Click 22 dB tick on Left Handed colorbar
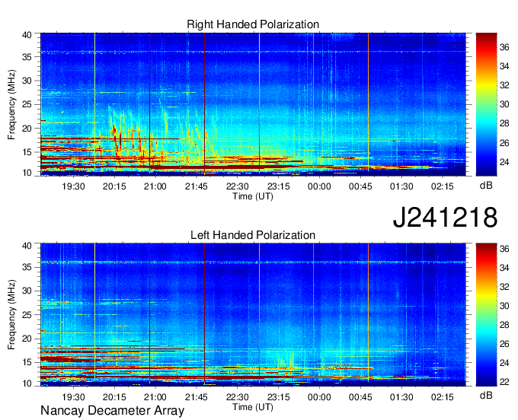The width and height of the screenshot is (518, 420). (504, 382)
